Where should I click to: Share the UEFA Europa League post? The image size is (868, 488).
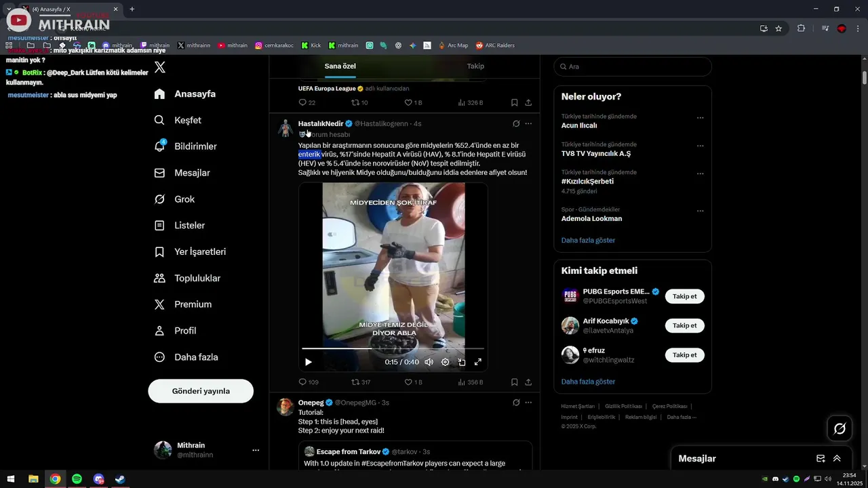528,102
